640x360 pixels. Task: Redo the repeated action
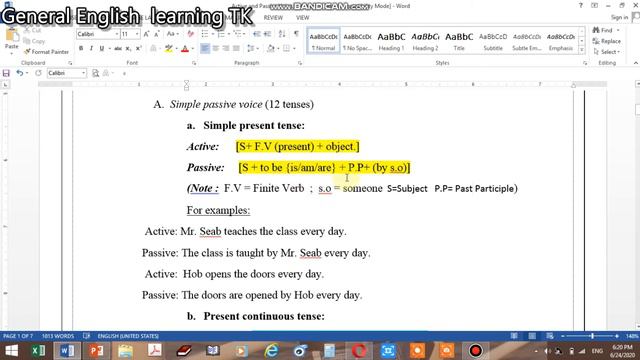point(38,73)
